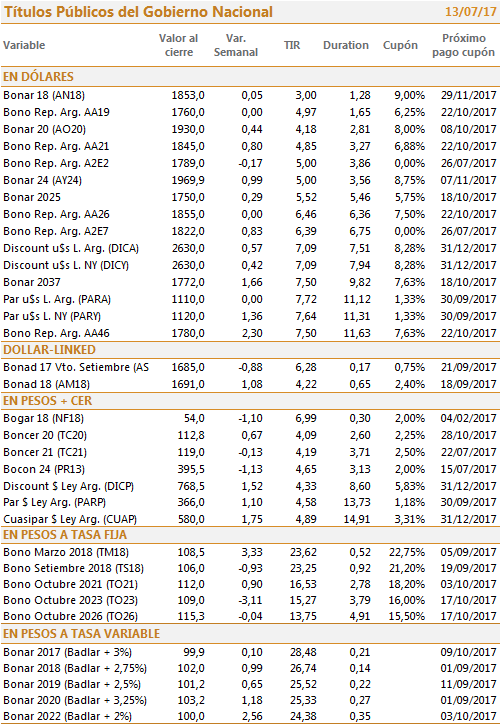Select the Boncer 20 (TC20) row label
This screenshot has height=724, width=500.
coord(45,435)
